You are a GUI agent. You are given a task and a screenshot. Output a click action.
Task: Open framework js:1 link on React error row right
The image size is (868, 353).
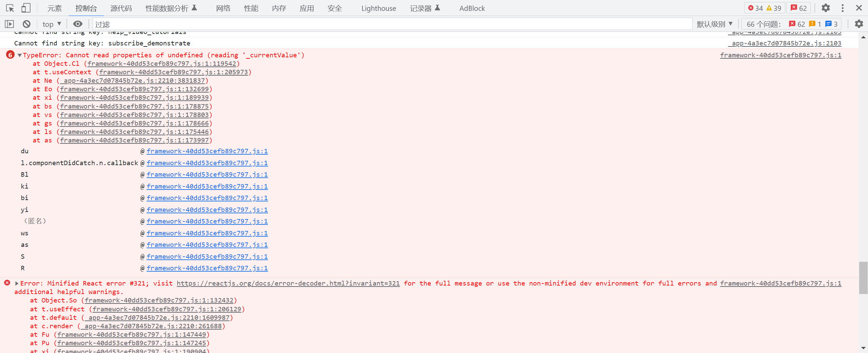pyautogui.click(x=781, y=283)
